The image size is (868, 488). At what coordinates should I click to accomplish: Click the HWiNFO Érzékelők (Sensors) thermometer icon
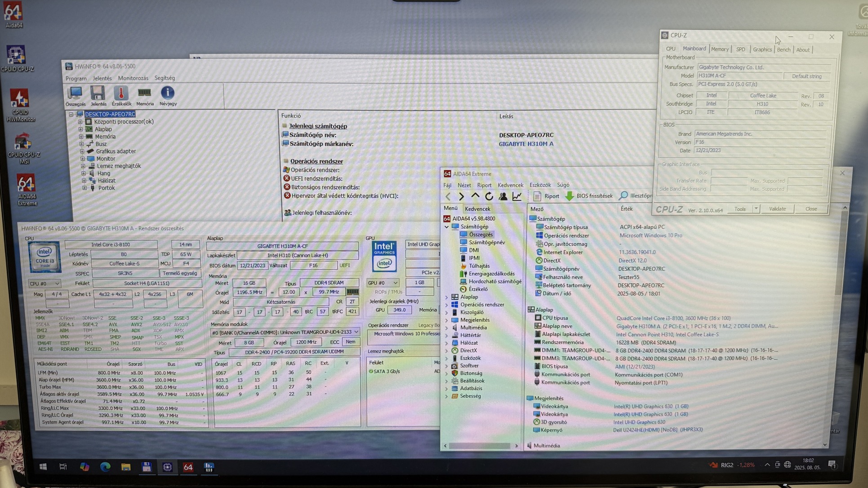121,93
